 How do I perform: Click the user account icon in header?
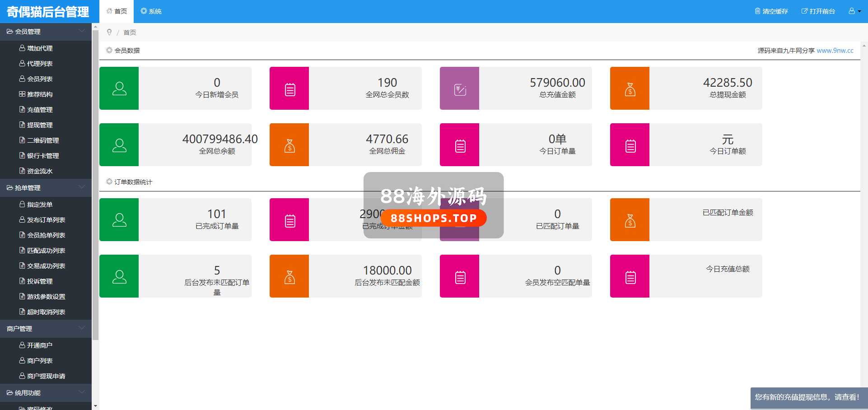[x=854, y=11]
